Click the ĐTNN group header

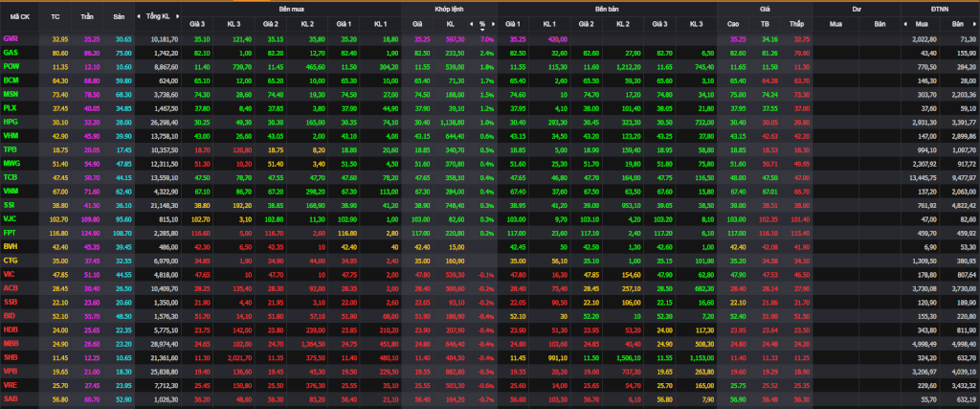pyautogui.click(x=940, y=10)
